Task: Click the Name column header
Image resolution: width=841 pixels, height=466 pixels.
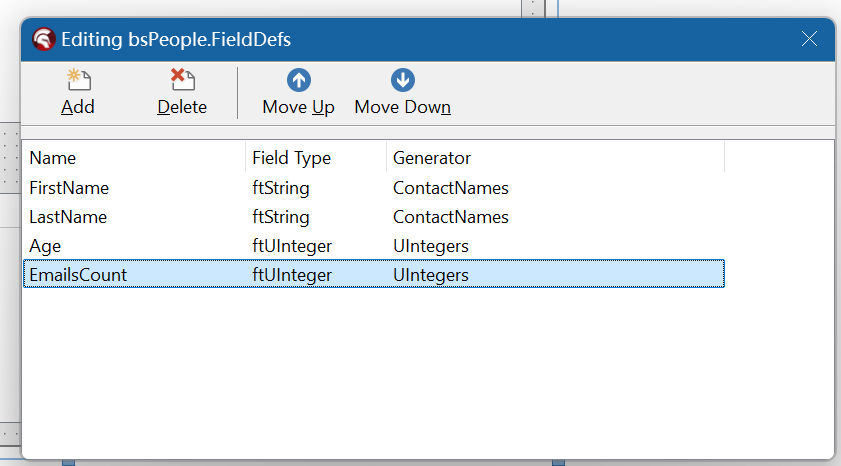Action: tap(53, 158)
